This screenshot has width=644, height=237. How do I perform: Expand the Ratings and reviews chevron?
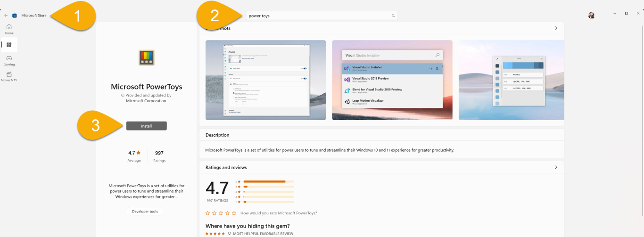pos(556,167)
